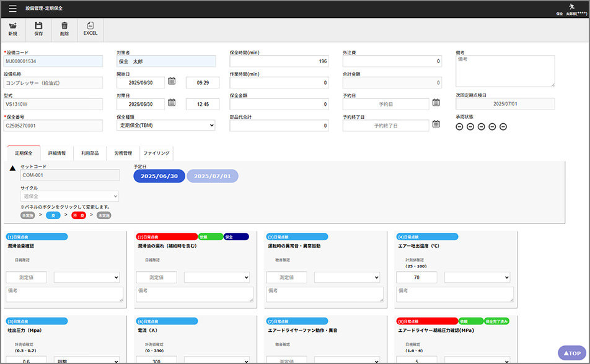590x364 pixels.
Task: Click the 外注費 amount field
Action: pyautogui.click(x=392, y=61)
